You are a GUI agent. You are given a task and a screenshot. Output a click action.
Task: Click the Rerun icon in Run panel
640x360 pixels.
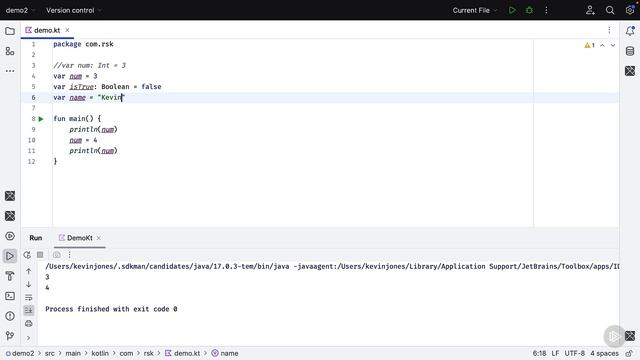click(27, 255)
